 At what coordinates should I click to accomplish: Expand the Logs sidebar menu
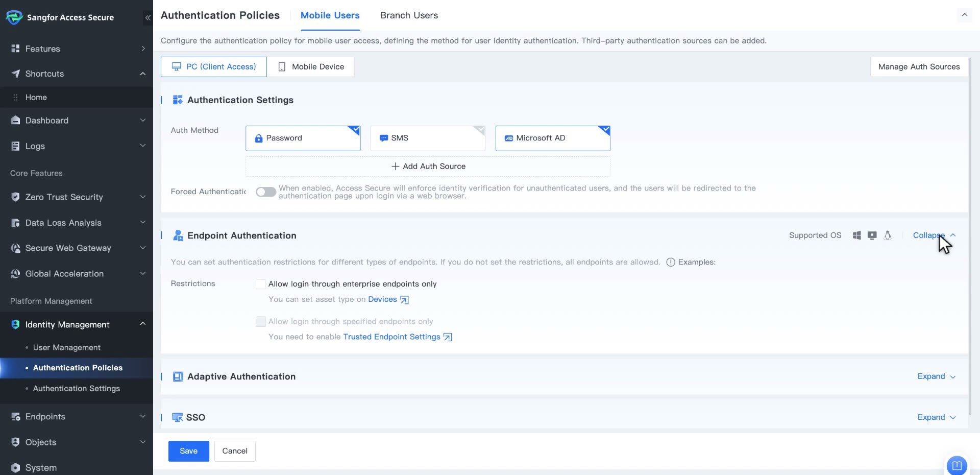[x=143, y=146]
